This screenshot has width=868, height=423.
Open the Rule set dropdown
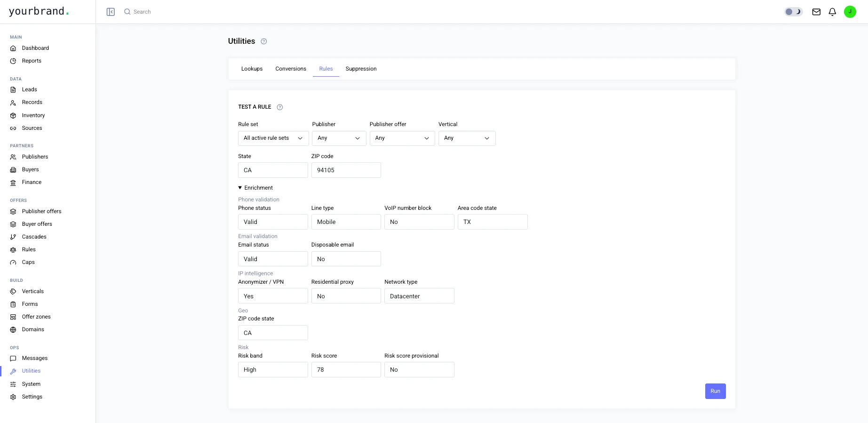(x=273, y=138)
